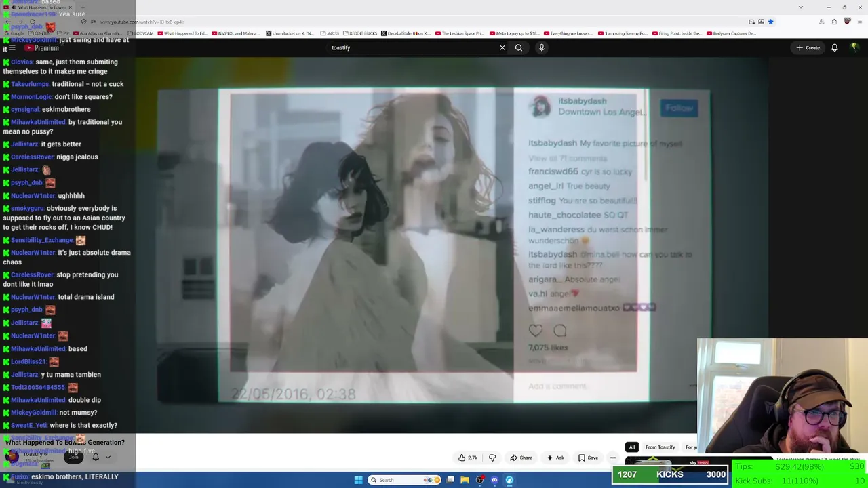Click the itsbabydash profile picture

540,106
